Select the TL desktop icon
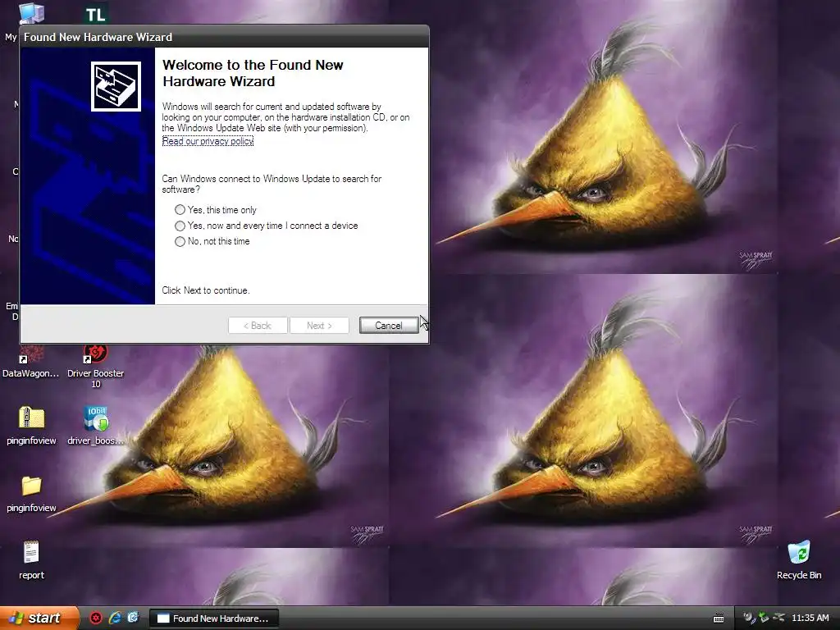The image size is (840, 630). point(96,14)
